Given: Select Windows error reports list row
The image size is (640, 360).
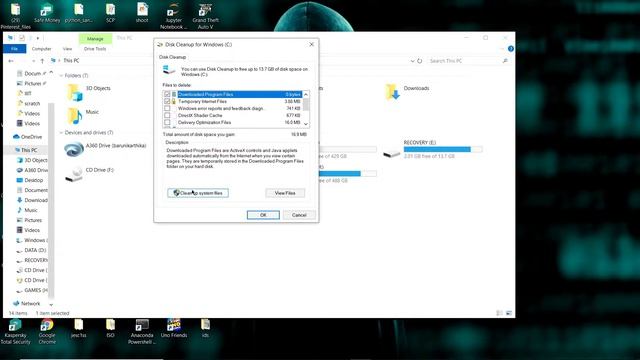Looking at the screenshot, I should coord(232,108).
